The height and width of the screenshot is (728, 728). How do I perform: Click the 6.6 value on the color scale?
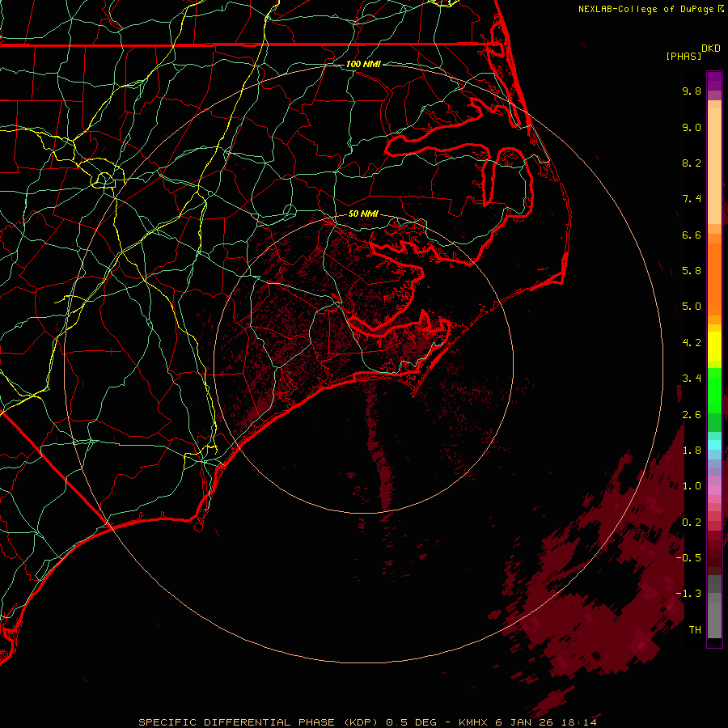pos(692,235)
